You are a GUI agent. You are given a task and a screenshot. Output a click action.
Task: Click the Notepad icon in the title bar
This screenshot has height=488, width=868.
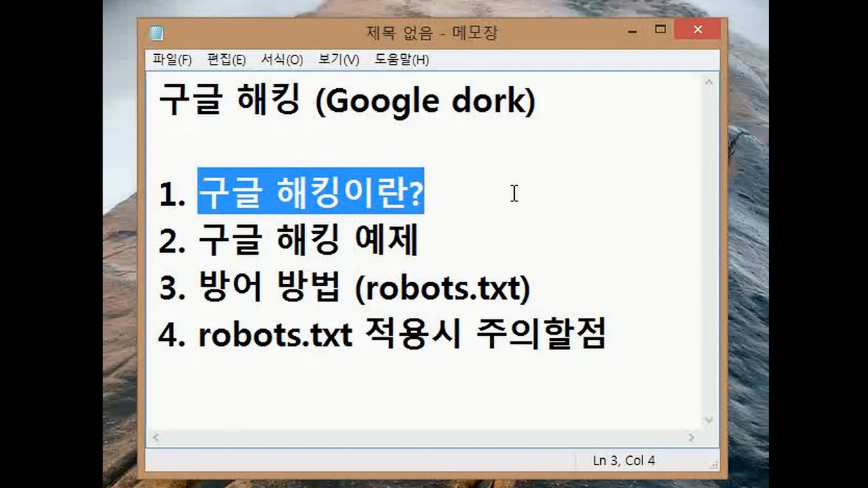click(157, 33)
